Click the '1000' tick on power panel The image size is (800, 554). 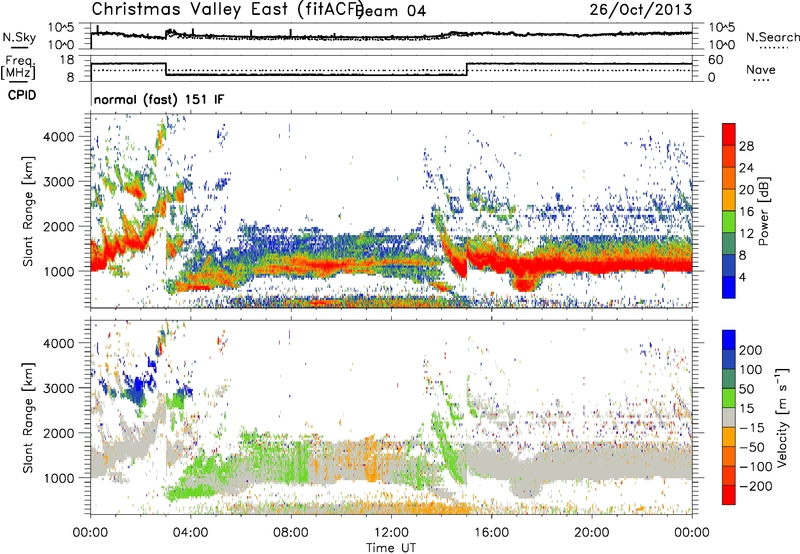(59, 271)
